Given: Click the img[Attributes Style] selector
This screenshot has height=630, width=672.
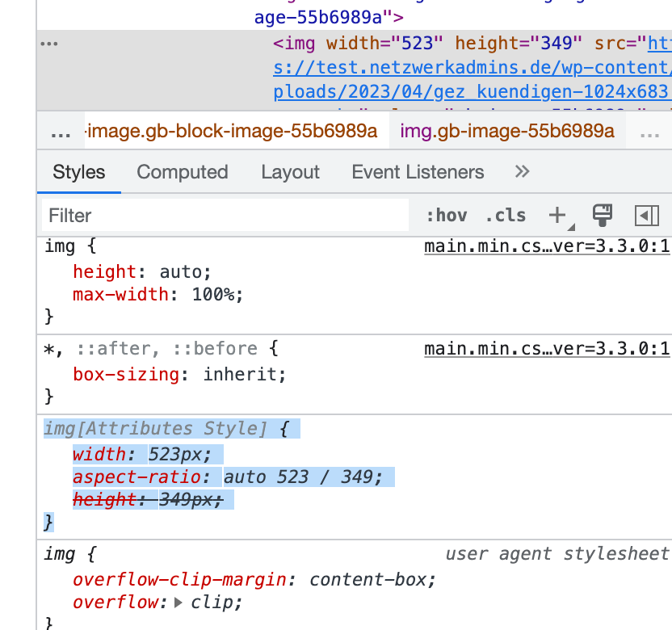Looking at the screenshot, I should coord(156,429).
